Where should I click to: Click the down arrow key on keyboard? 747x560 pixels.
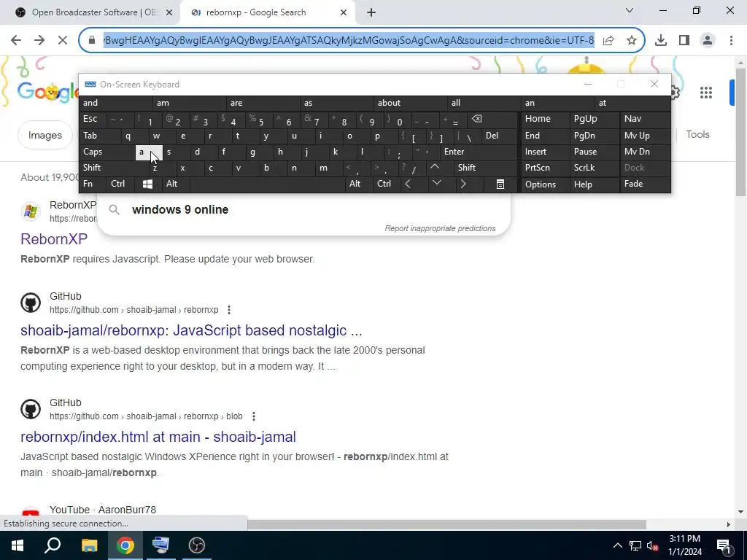click(437, 183)
